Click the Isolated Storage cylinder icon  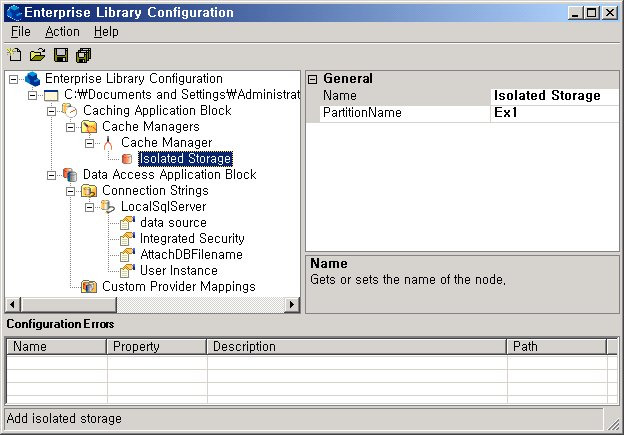(x=127, y=159)
